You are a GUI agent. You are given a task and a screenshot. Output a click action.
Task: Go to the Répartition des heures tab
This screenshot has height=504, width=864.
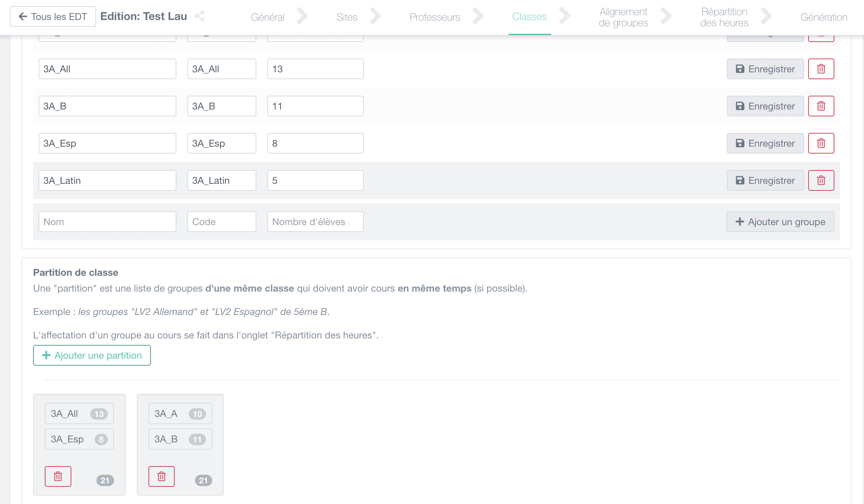(724, 17)
